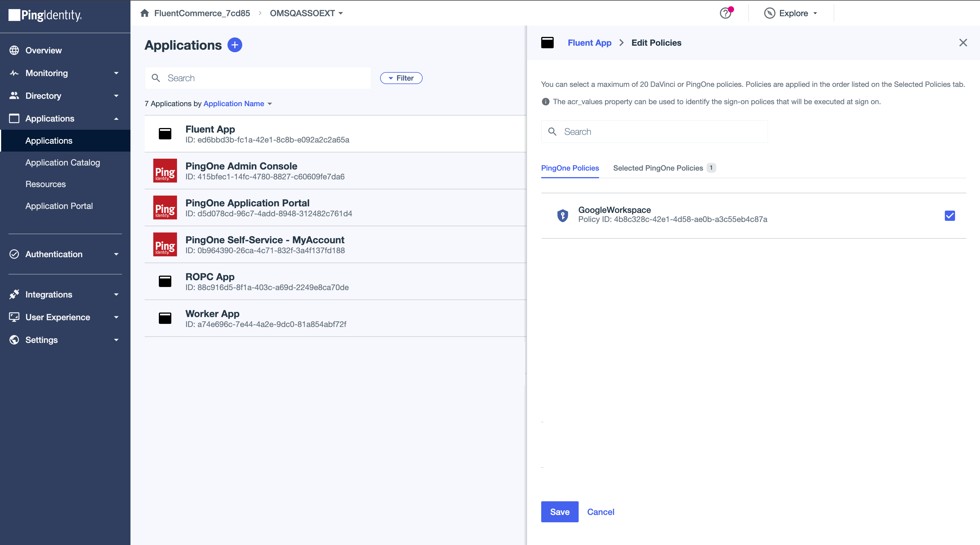
Task: Click the Add Application plus button
Action: (235, 45)
